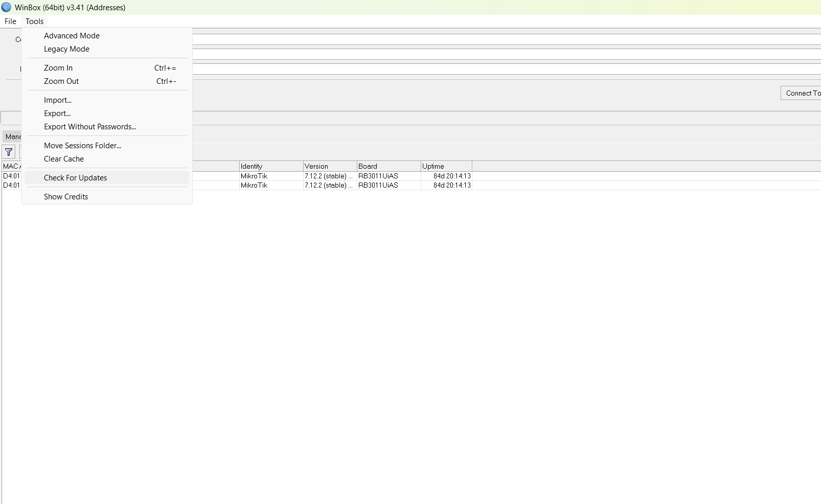Sort by the Identity column header
Viewport: 821px width, 504px height.
(x=271, y=166)
